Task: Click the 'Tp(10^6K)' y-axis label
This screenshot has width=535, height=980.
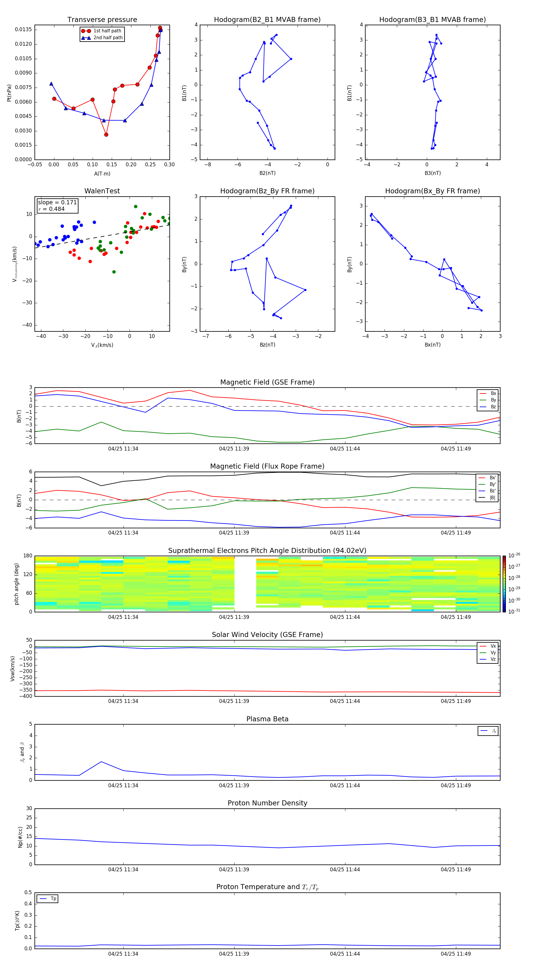Action: coord(17,921)
